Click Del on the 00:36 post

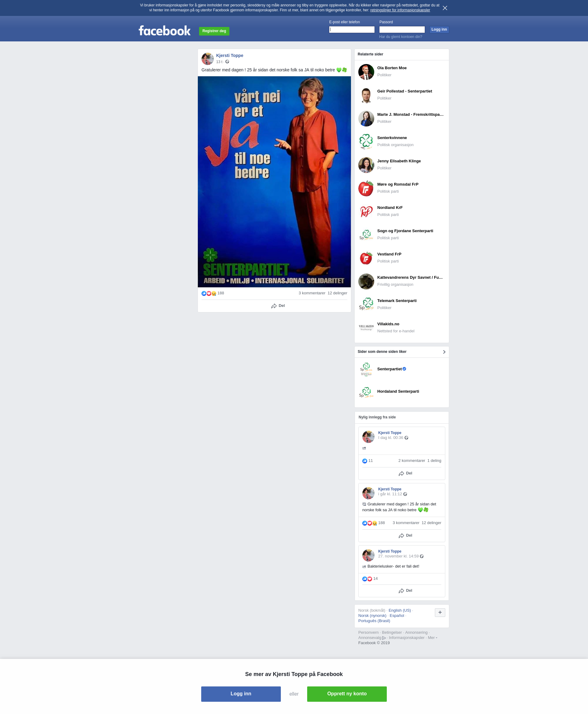pyautogui.click(x=405, y=473)
